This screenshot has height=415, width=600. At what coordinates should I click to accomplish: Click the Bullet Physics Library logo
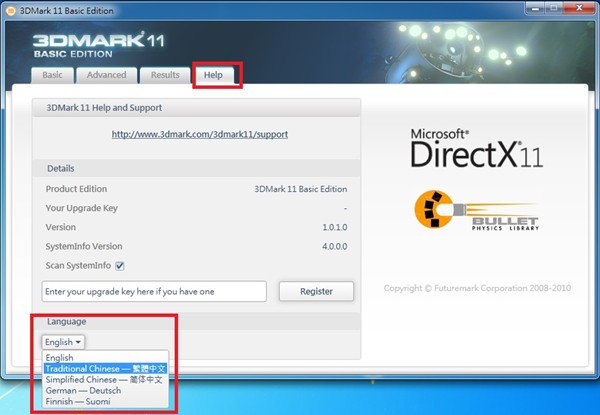coord(476,210)
